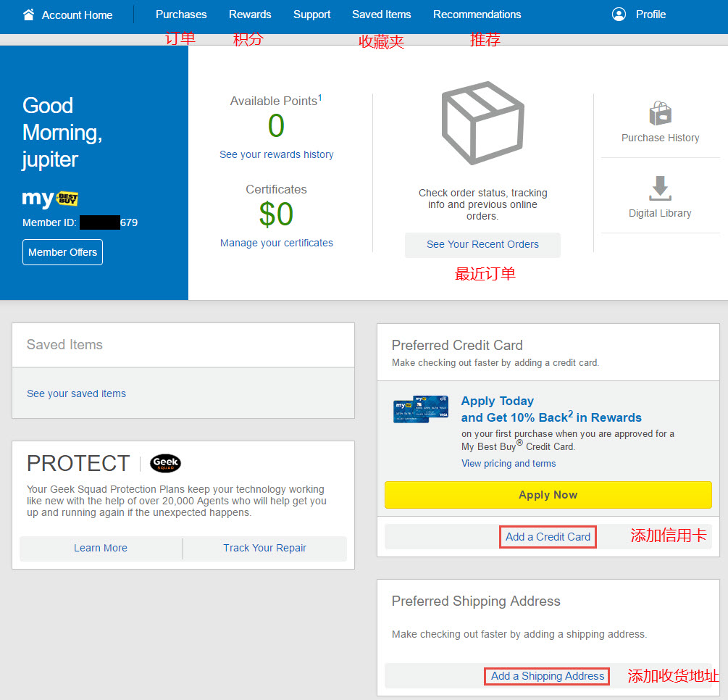Click the Available Points value 0

(276, 126)
